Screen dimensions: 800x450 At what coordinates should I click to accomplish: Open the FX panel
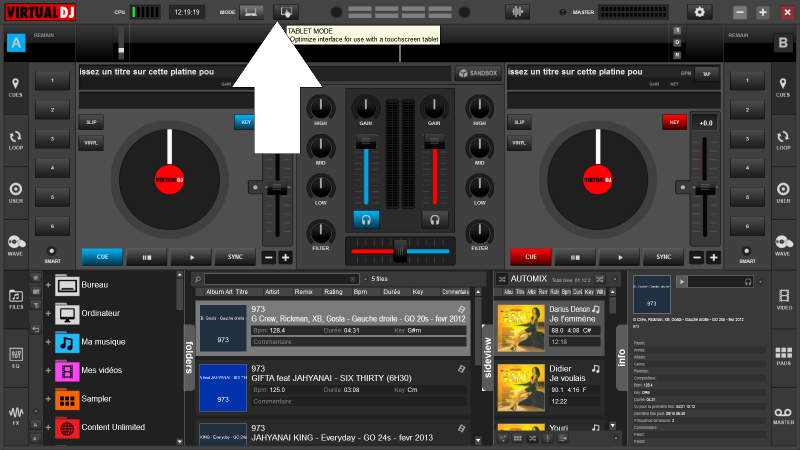15,416
